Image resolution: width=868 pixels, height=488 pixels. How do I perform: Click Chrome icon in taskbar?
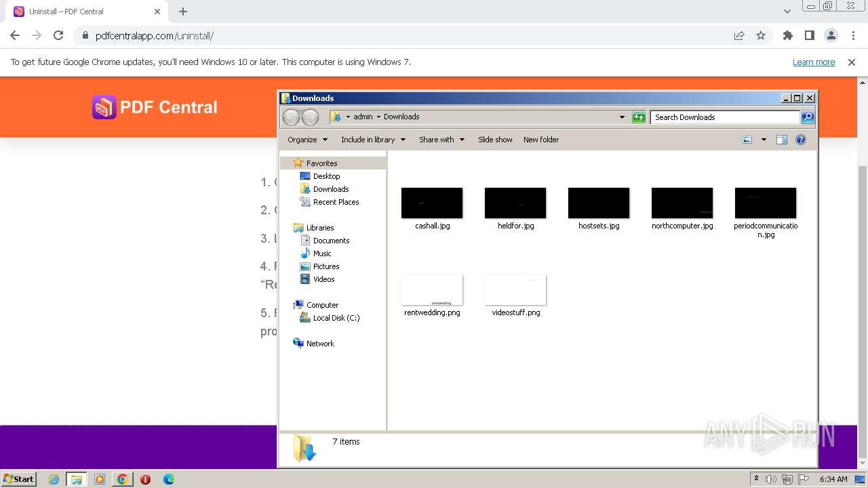tap(123, 479)
